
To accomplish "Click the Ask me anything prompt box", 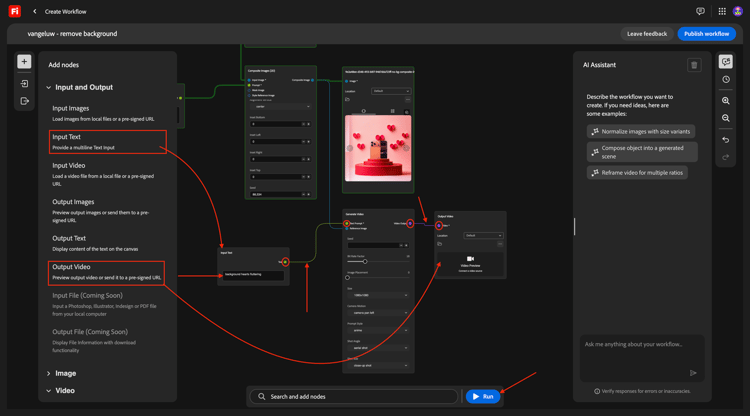I will tap(642, 358).
